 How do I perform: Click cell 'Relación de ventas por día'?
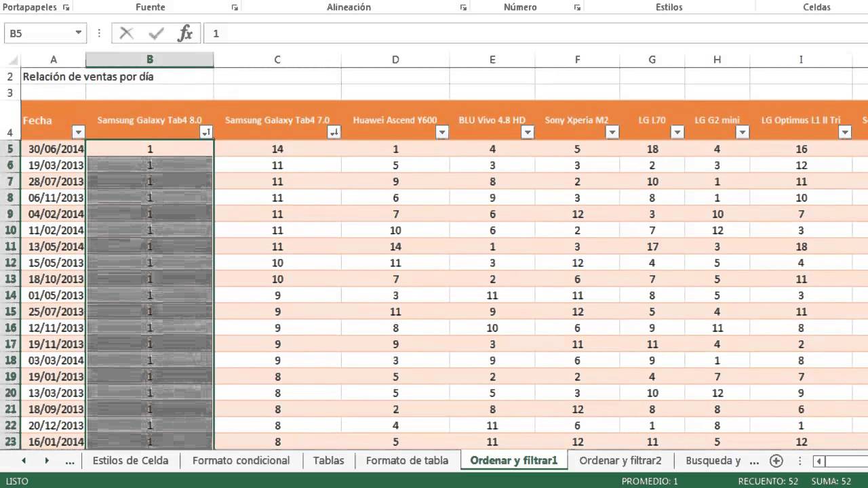88,77
